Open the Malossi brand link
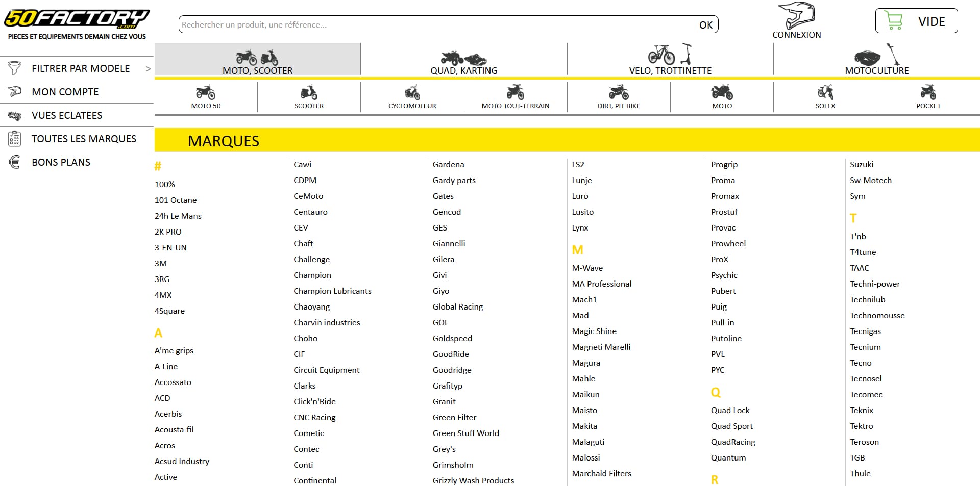The height and width of the screenshot is (486, 980). click(x=586, y=457)
